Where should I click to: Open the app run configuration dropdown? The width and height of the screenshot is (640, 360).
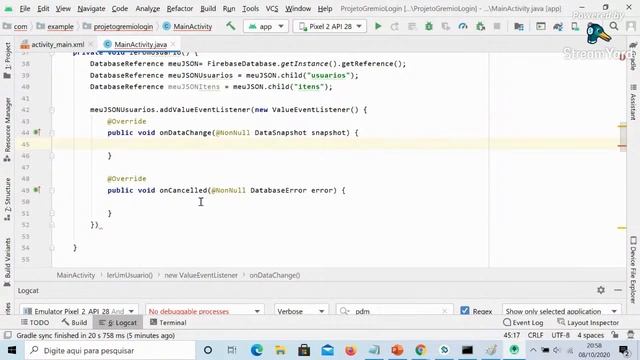[266, 26]
